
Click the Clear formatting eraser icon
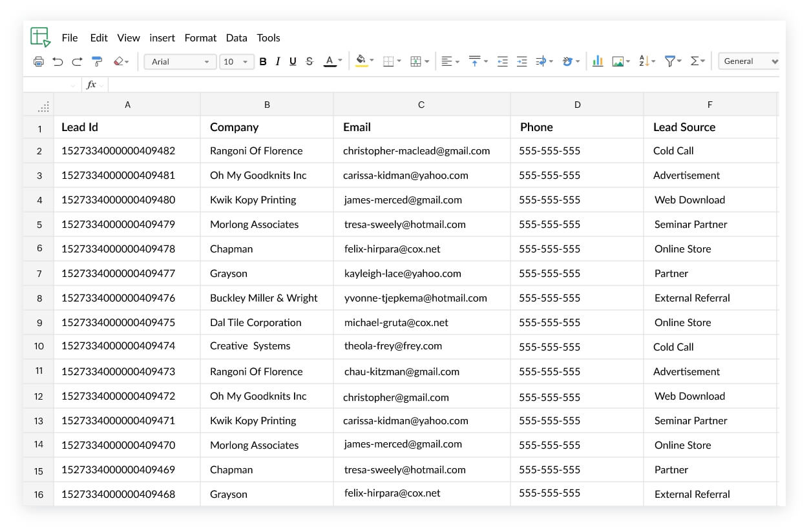point(118,62)
